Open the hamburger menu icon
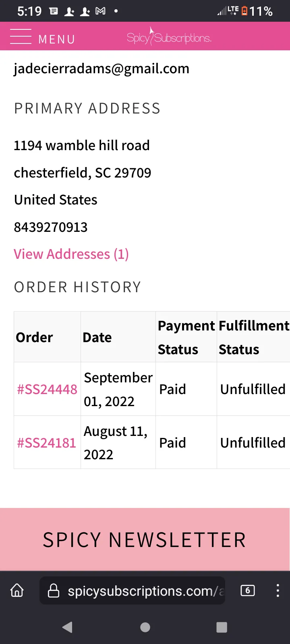Image resolution: width=290 pixels, height=644 pixels. tap(21, 37)
